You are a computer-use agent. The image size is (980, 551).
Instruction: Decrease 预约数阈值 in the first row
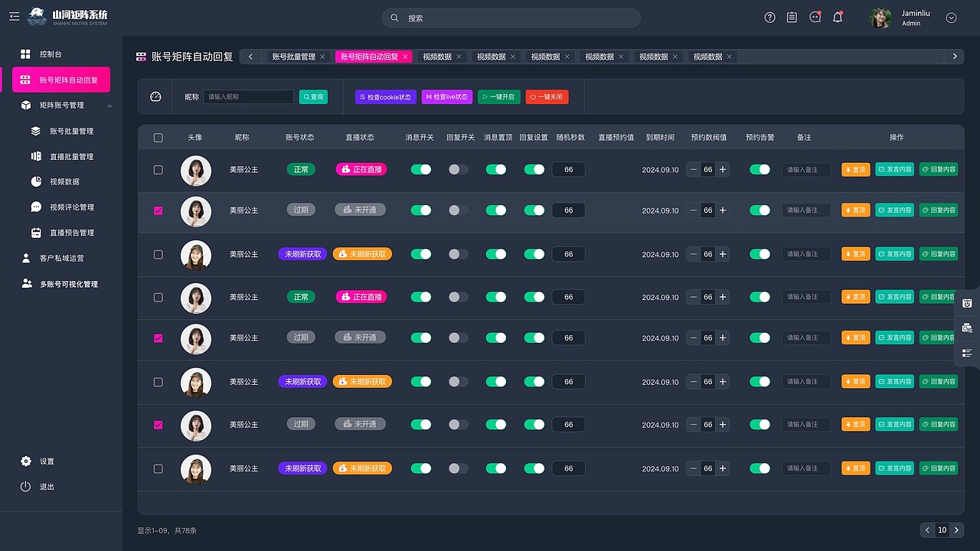coord(694,169)
